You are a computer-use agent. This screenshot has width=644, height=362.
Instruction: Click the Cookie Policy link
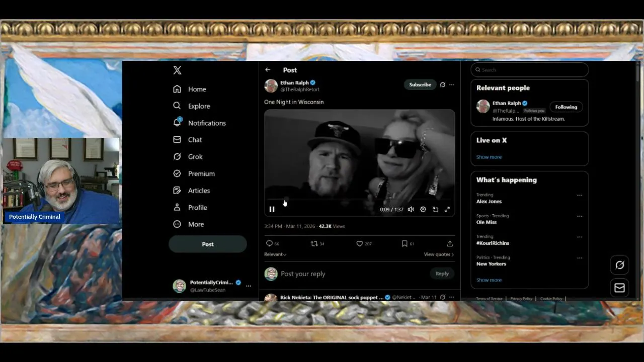551,299
